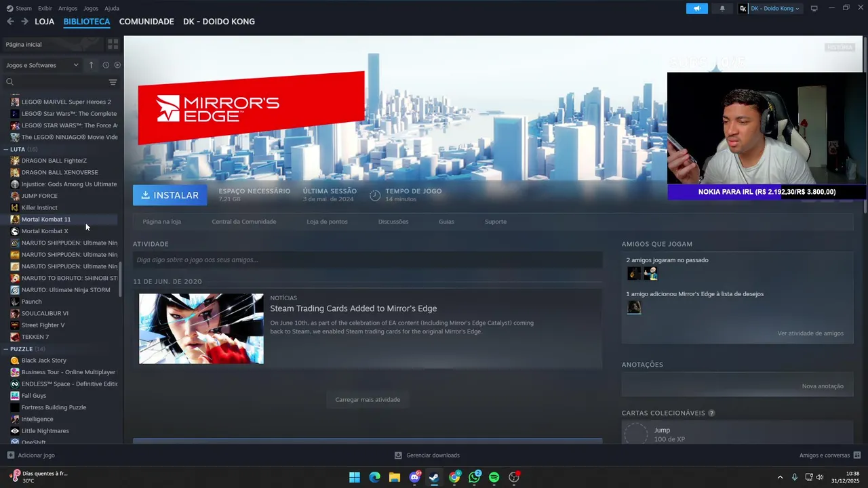Screen dimensions: 868x488
Task: Go forward with the right arrow
Action: 24,22
